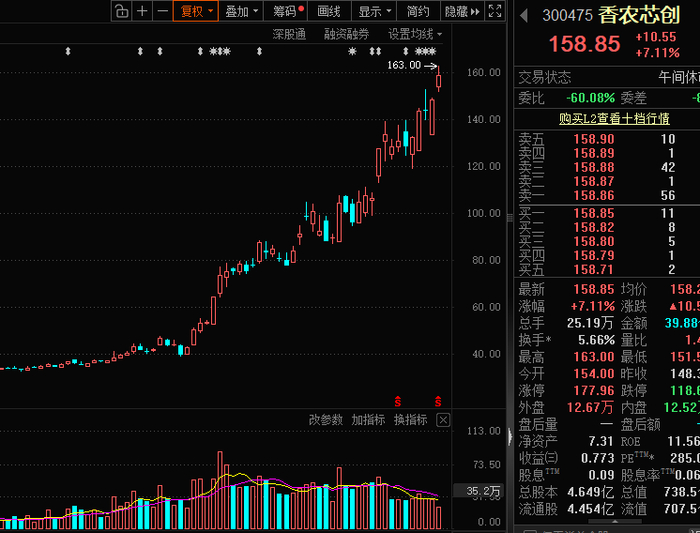This screenshot has height=533, width=700.
Task: Click the collapse handle beside the indicator panel
Action: [x=510, y=437]
